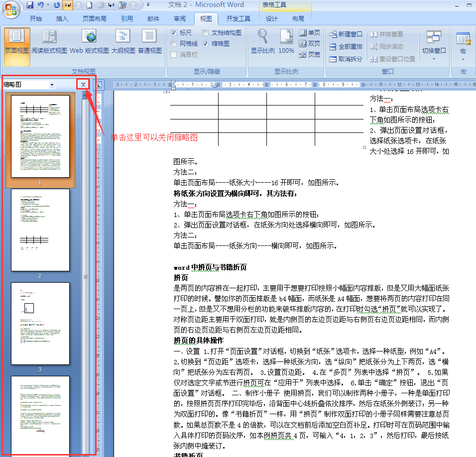Select page 3 thumbnail

click(40, 324)
